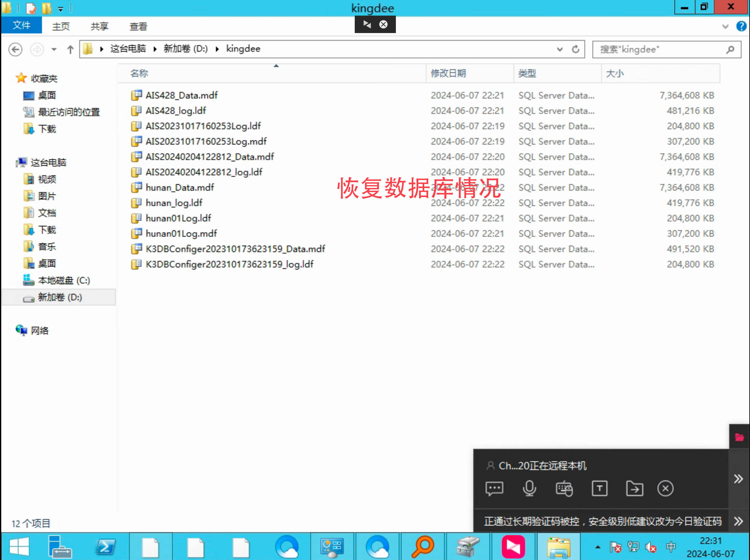Open 最近访问的位置 in the sidebar

tap(69, 112)
